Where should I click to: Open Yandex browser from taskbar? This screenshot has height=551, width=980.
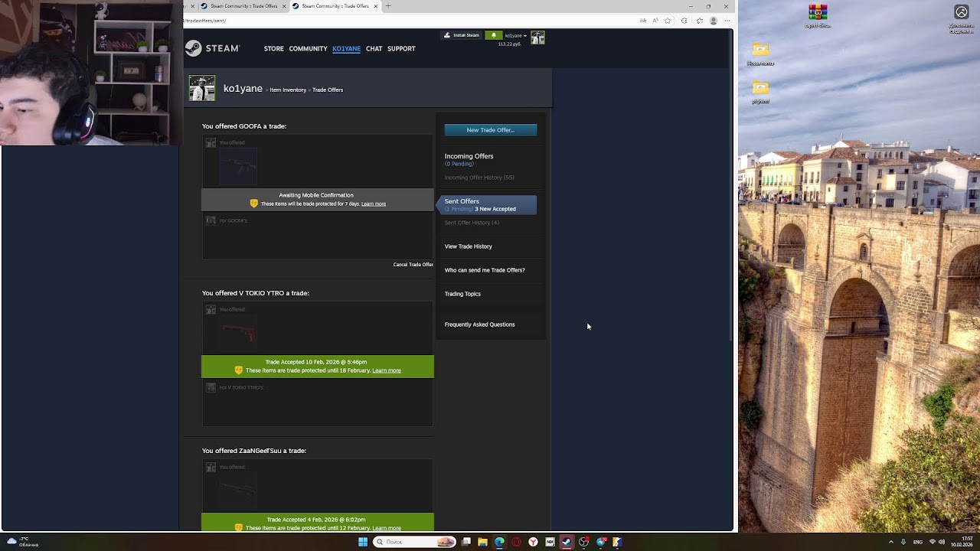click(533, 542)
